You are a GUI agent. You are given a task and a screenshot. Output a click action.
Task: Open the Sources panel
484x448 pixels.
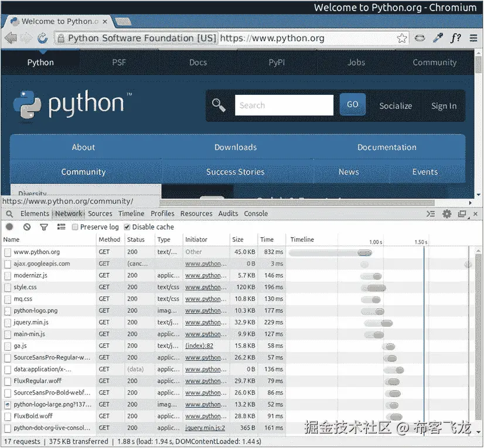[x=100, y=214]
